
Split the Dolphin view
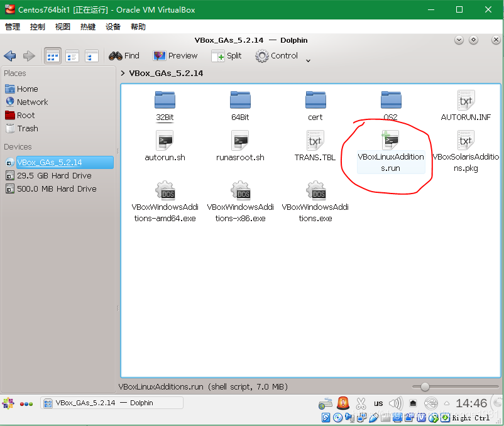[x=226, y=56]
